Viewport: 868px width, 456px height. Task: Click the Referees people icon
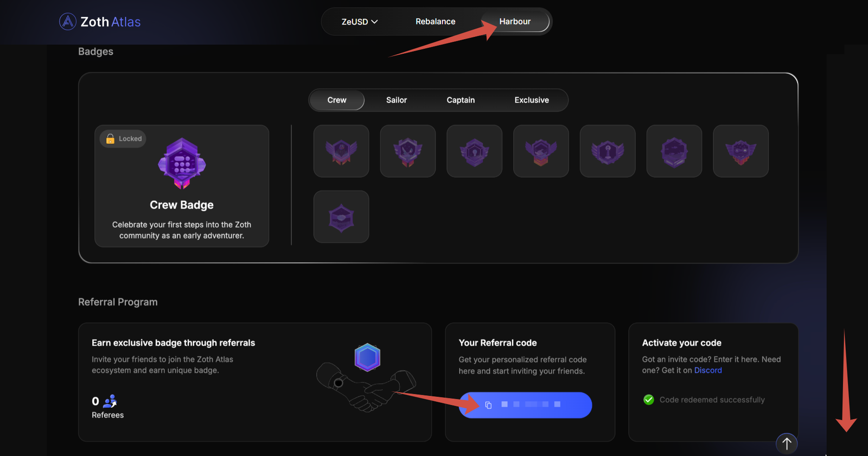pos(110,401)
